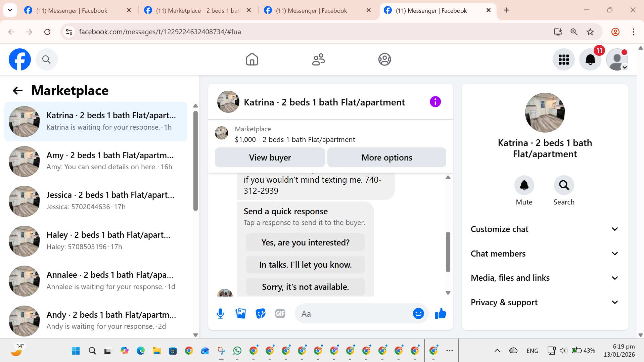
Task: Open Microsoft Edge from taskbar
Action: tap(140, 351)
